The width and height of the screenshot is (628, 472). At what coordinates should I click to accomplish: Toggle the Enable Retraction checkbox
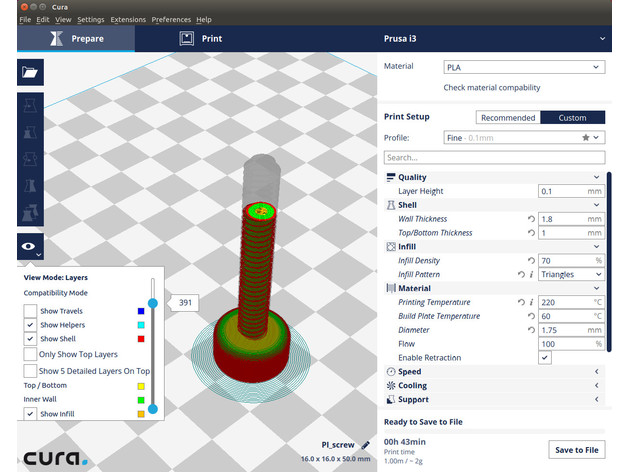click(x=545, y=357)
